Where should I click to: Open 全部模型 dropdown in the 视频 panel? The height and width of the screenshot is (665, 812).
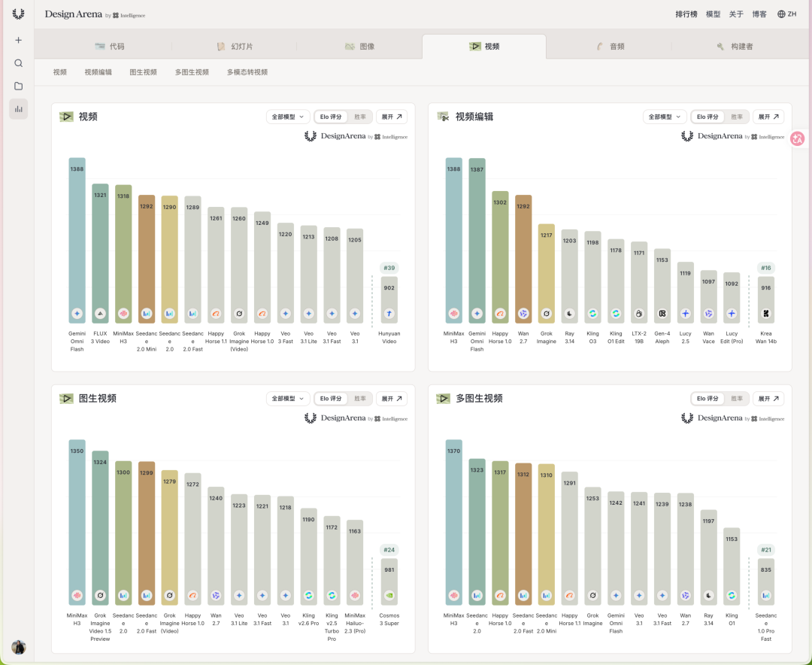288,117
